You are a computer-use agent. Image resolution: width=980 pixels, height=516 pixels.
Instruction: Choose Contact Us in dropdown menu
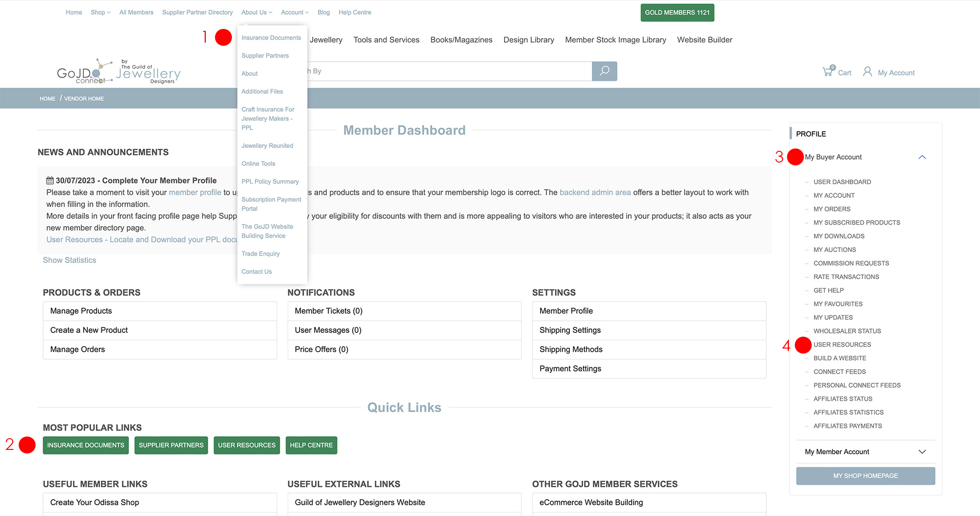257,272
